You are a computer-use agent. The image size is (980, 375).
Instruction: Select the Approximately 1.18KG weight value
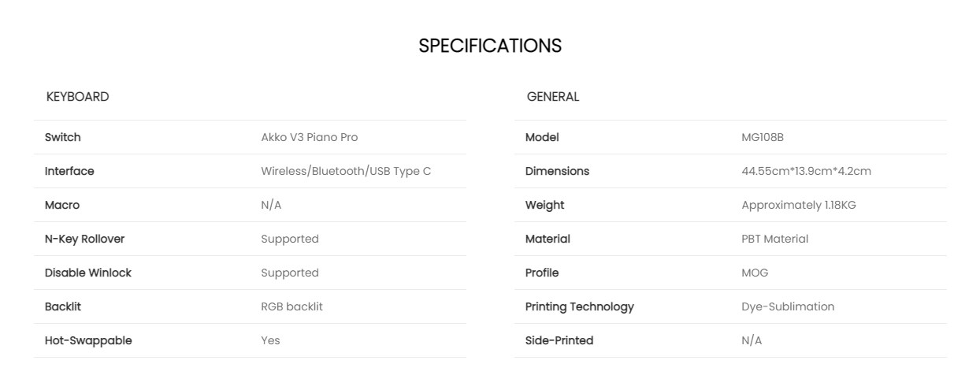798,205
